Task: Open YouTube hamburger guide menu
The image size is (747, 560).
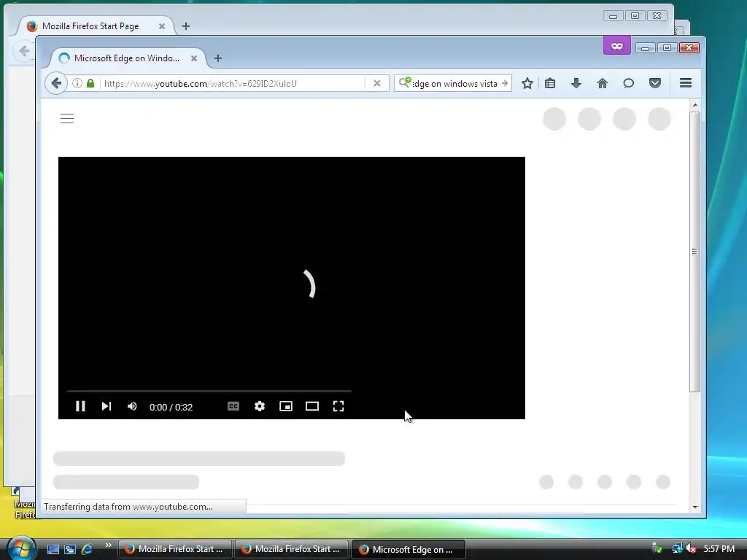Action: (67, 119)
